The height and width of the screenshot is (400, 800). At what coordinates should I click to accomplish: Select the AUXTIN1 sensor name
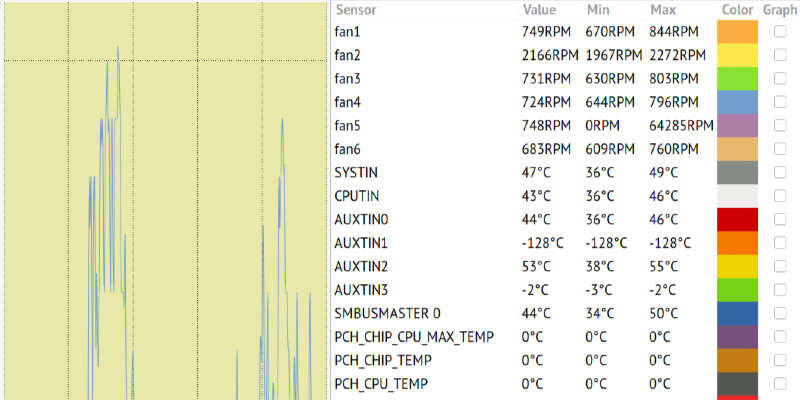362,243
